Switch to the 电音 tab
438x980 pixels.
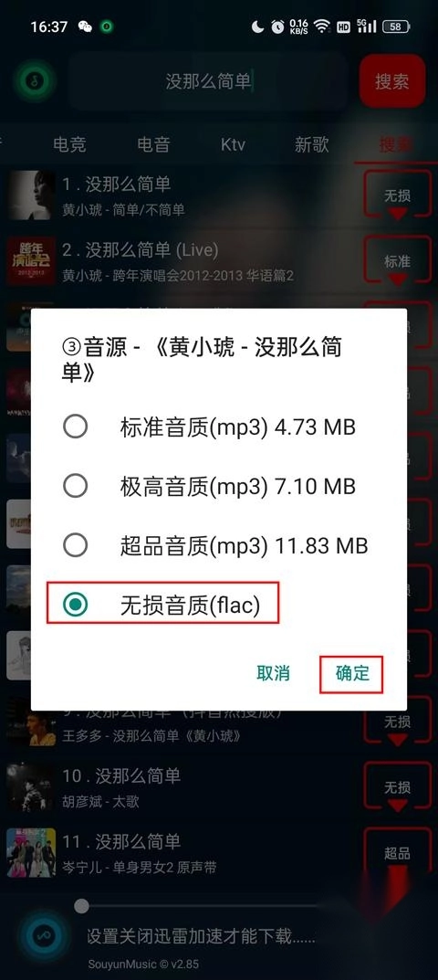[x=153, y=144]
